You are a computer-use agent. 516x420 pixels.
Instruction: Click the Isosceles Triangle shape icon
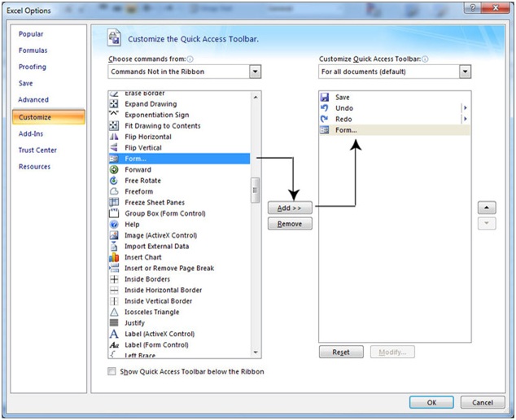coord(114,312)
